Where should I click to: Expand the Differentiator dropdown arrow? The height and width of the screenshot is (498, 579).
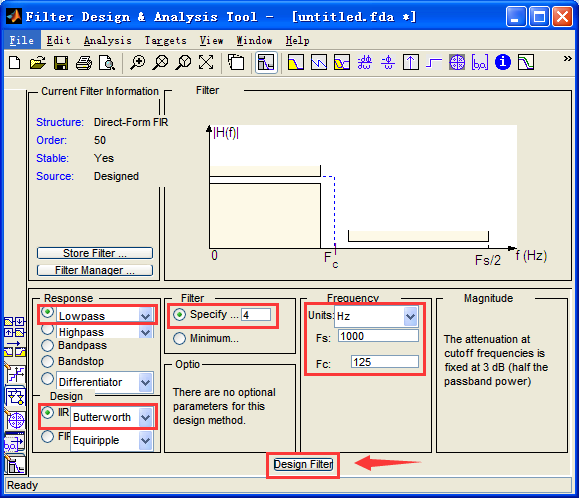coord(145,382)
